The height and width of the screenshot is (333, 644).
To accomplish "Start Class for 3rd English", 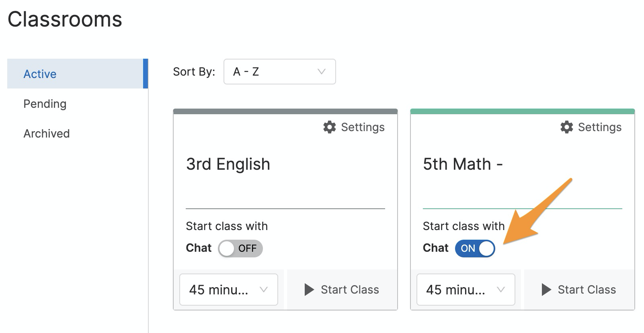I will pos(342,289).
